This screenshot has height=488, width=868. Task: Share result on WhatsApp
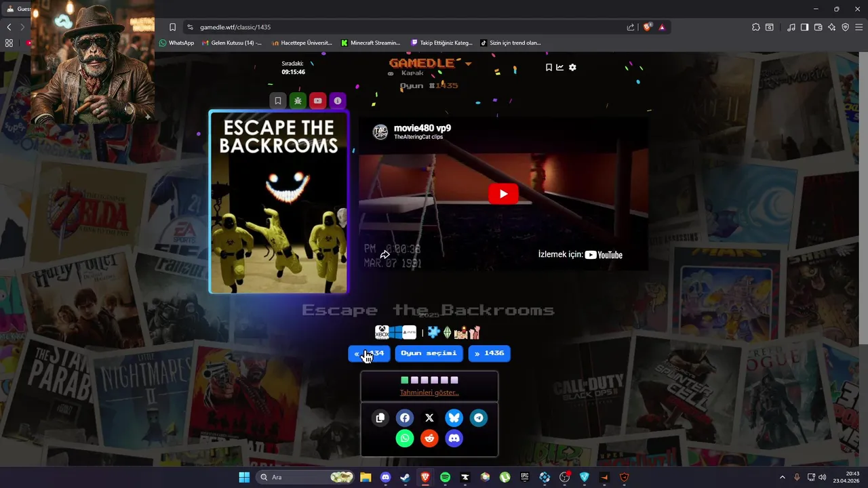click(405, 439)
